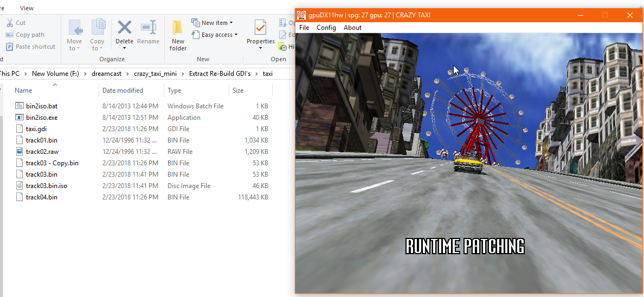Click the track02.raw file icon

point(20,152)
